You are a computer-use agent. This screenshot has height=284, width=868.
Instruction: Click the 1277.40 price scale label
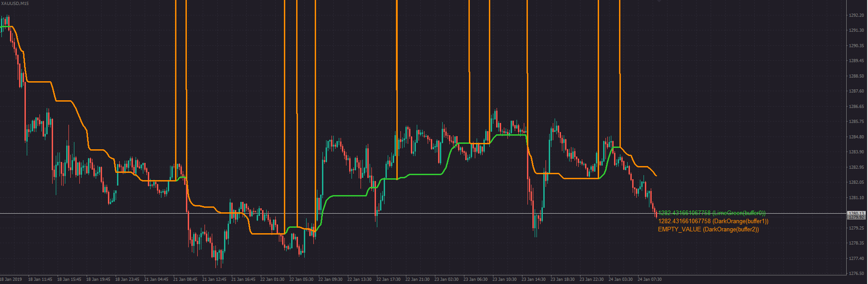(856, 259)
